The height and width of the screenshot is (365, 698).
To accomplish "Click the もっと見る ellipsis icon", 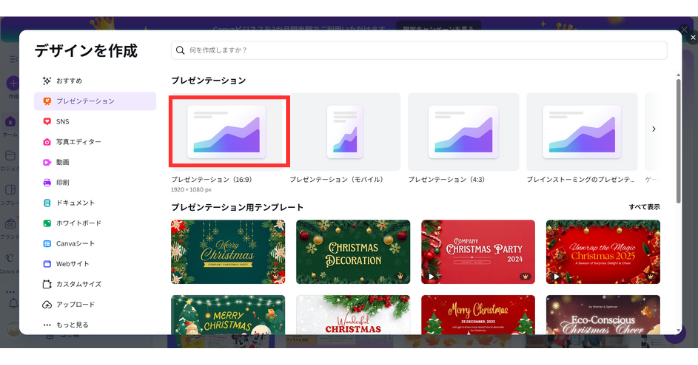I will [x=47, y=325].
